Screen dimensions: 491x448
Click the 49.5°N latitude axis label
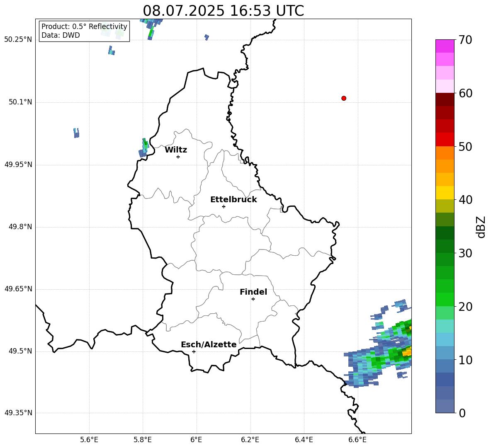20,351
